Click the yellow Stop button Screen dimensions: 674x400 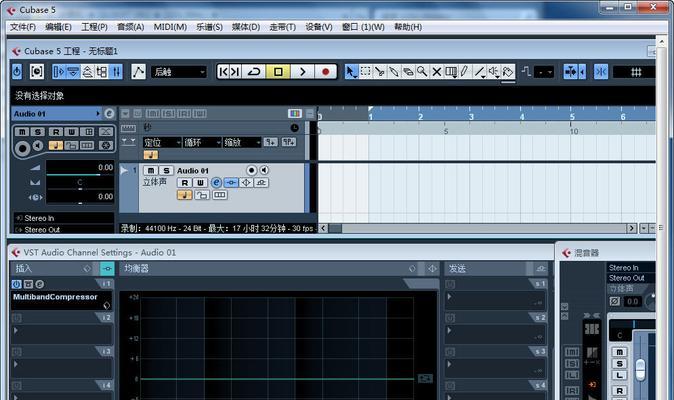(x=278, y=71)
